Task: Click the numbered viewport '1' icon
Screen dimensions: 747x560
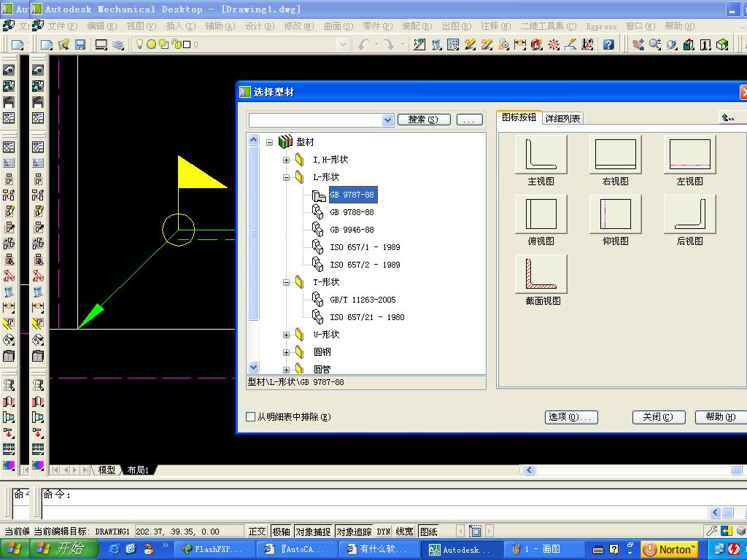Action: 705,44
